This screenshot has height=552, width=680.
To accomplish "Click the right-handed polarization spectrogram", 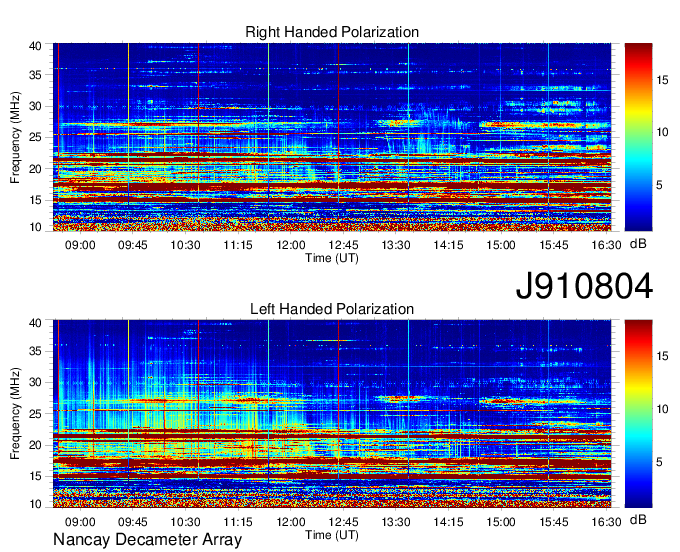I will (332, 137).
